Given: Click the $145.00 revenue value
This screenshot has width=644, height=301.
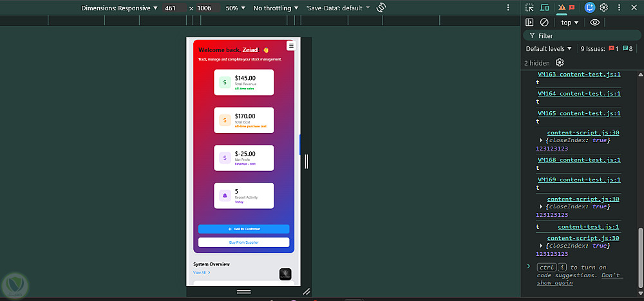Looking at the screenshot, I should [x=245, y=78].
